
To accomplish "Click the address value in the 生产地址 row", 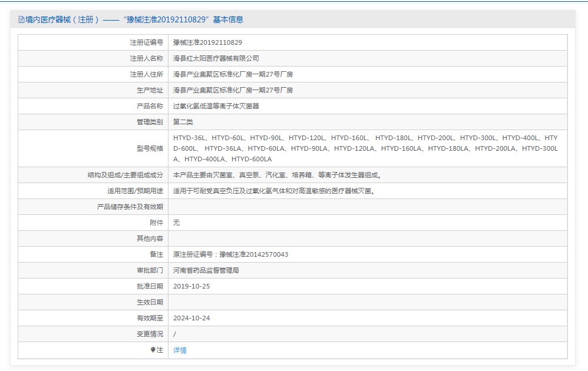I will point(233,90).
